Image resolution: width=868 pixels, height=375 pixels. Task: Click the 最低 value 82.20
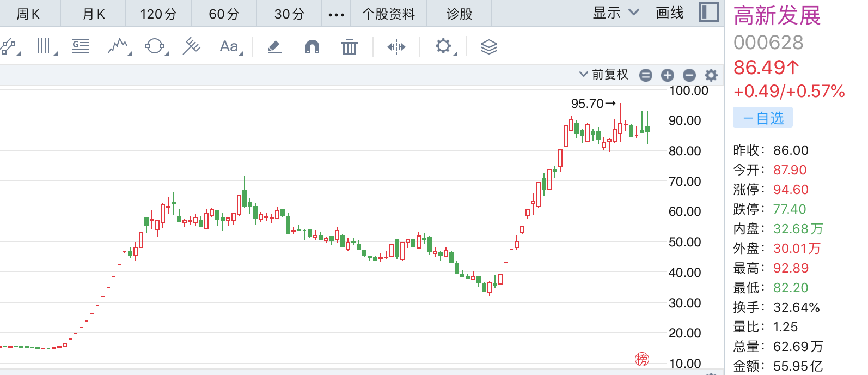coord(791,288)
